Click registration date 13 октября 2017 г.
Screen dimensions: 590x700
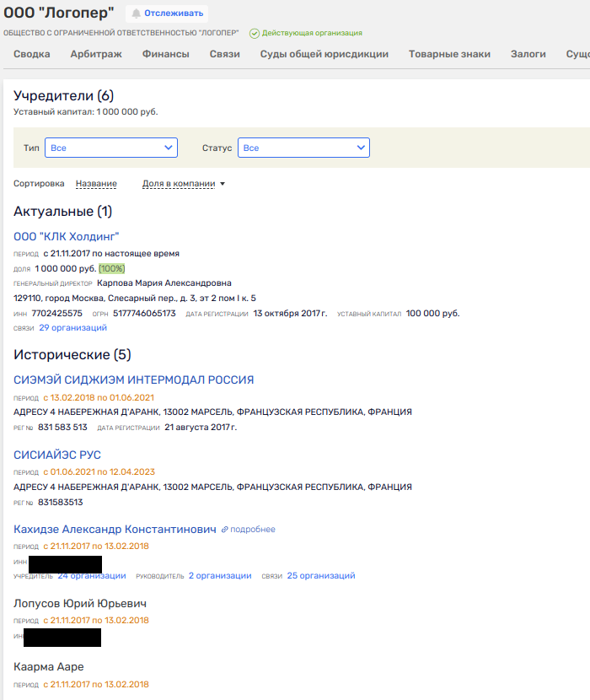[x=290, y=314]
